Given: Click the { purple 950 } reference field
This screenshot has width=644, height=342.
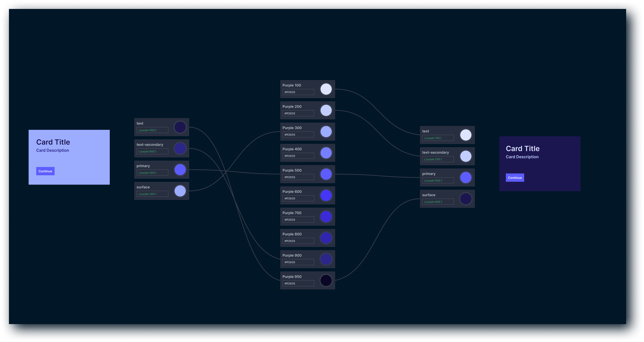Looking at the screenshot, I should click(152, 130).
